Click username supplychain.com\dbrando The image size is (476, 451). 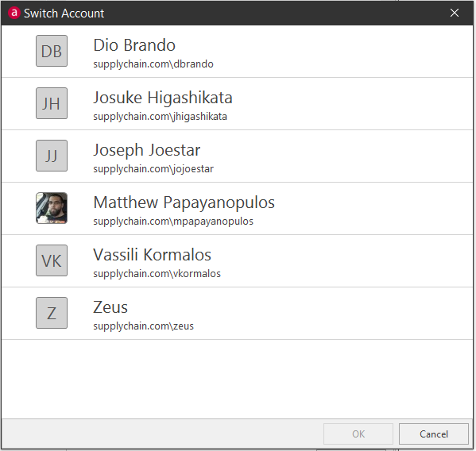153,64
